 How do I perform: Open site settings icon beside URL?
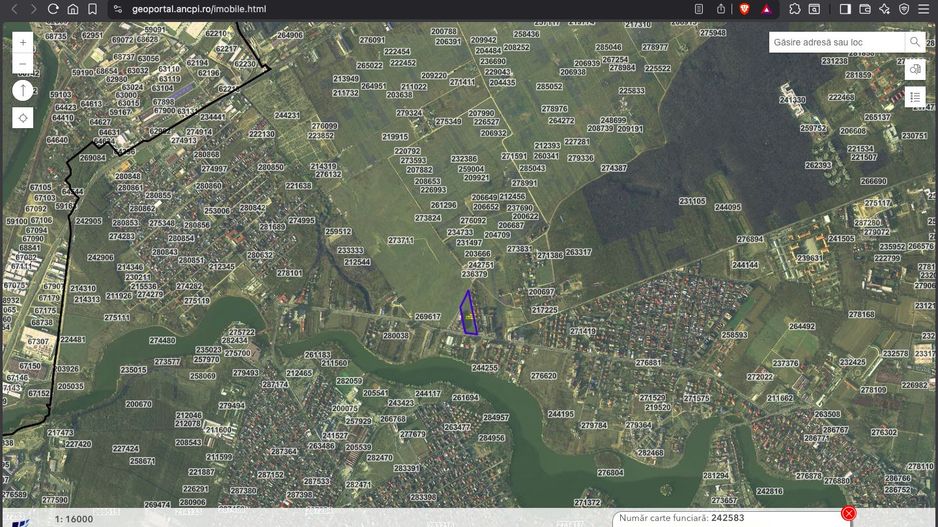118,9
